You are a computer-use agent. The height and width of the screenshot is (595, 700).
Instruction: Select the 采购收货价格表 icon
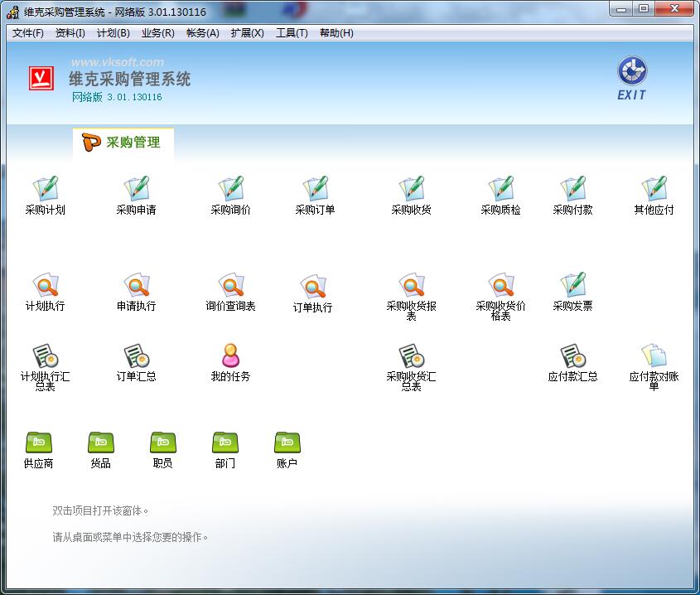pyautogui.click(x=501, y=285)
